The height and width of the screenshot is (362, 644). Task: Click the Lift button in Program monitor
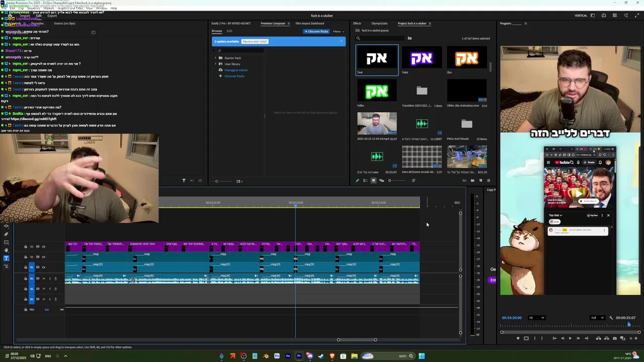point(599,338)
